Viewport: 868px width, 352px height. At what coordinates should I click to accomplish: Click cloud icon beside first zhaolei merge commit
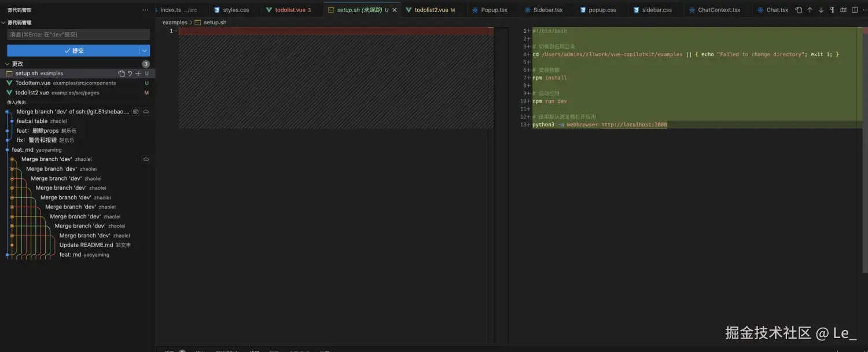tap(146, 159)
